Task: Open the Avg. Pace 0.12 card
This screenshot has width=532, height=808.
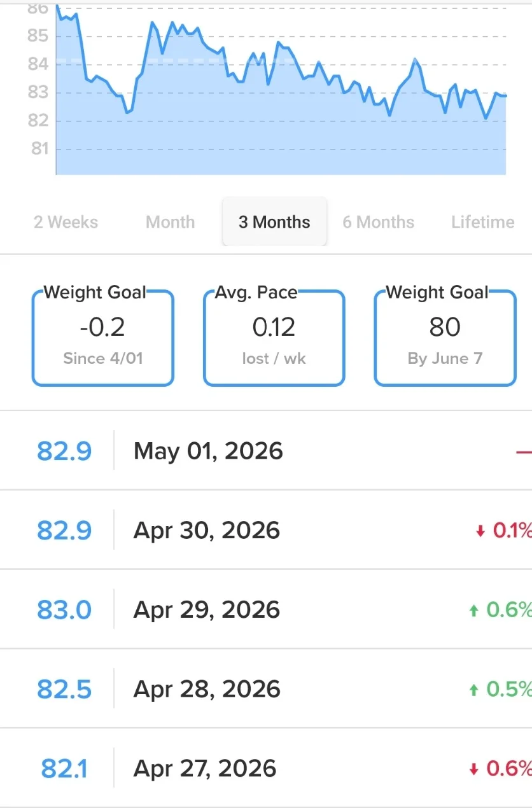Action: [274, 337]
